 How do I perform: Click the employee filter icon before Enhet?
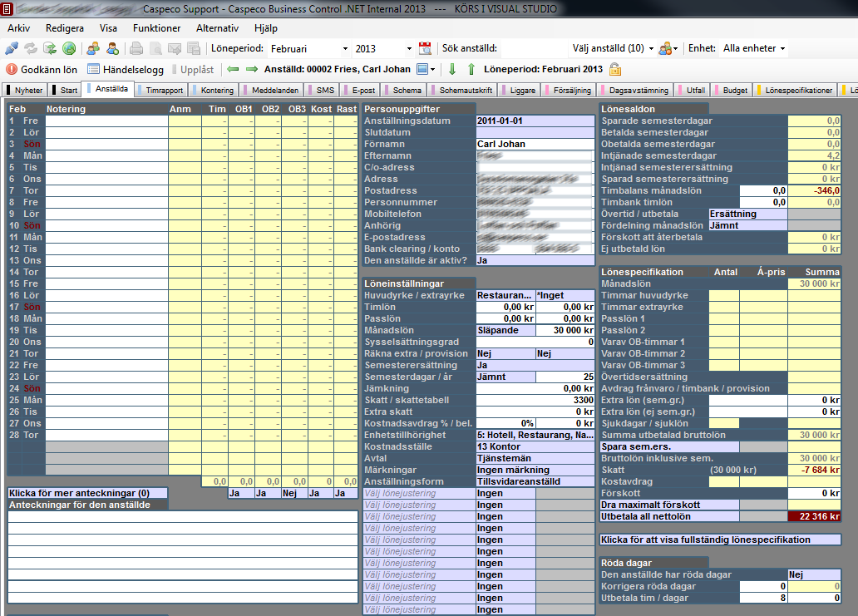[668, 49]
